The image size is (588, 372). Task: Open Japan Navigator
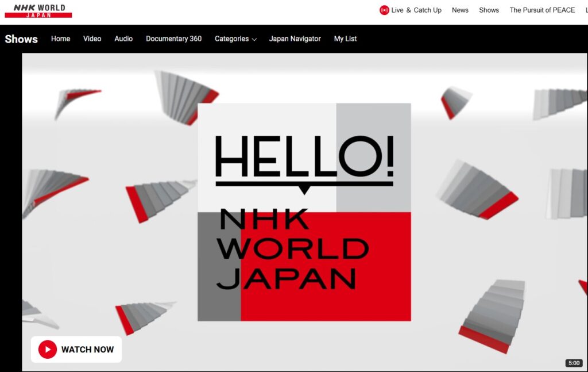pyautogui.click(x=295, y=39)
